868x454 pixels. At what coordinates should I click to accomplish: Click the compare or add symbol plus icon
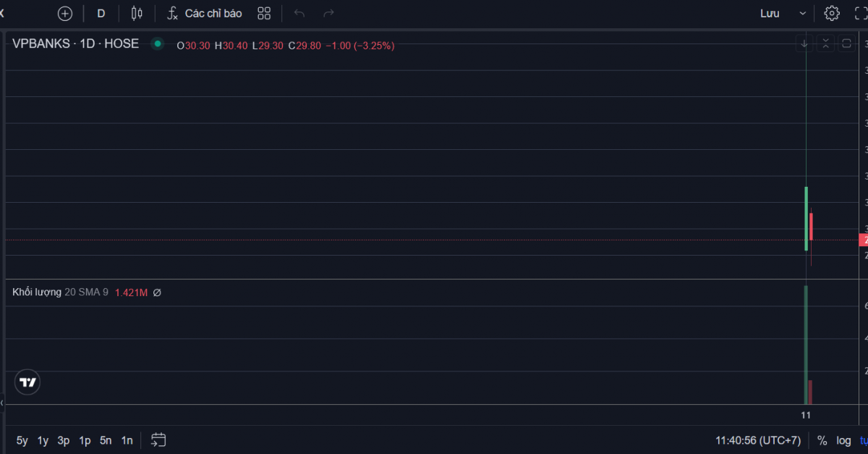pos(65,13)
